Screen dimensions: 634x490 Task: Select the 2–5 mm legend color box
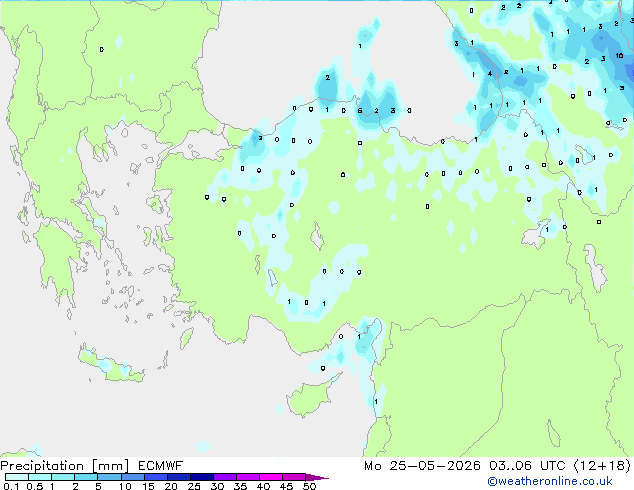pos(86,477)
